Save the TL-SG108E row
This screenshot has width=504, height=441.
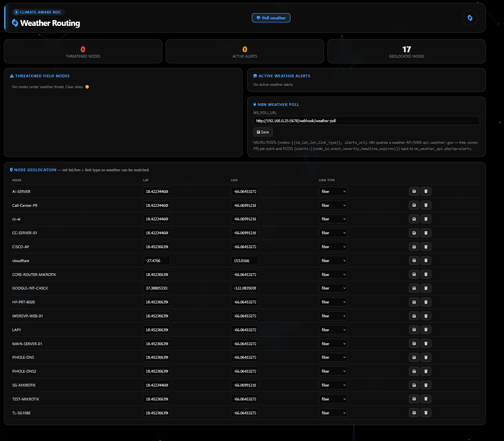coord(414,413)
